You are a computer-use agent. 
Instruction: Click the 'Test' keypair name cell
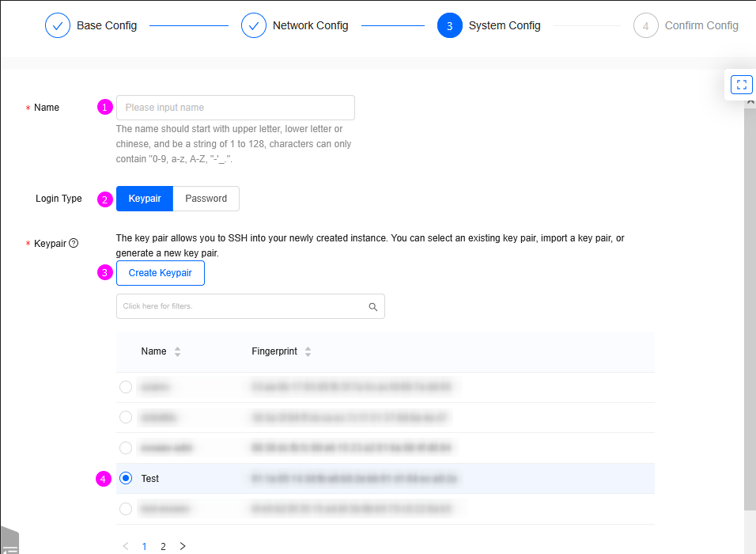[150, 479]
